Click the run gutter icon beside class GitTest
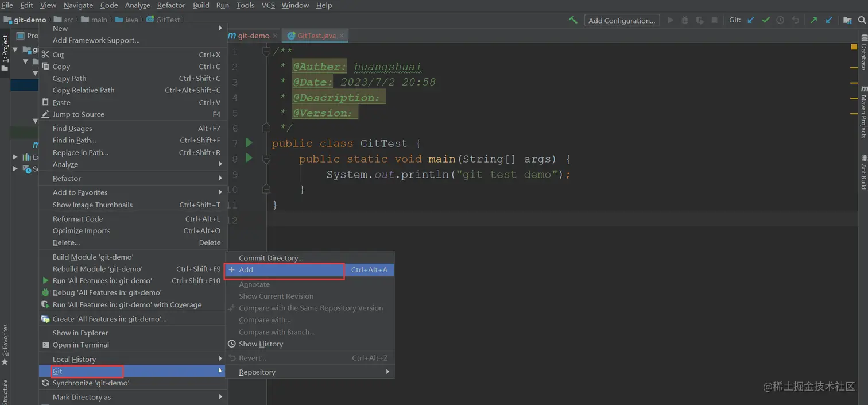 (x=249, y=142)
